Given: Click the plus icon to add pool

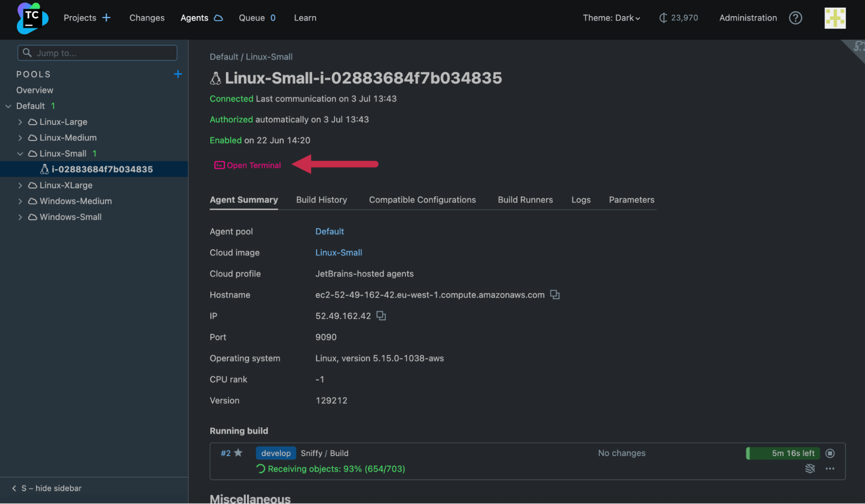Looking at the screenshot, I should point(178,74).
